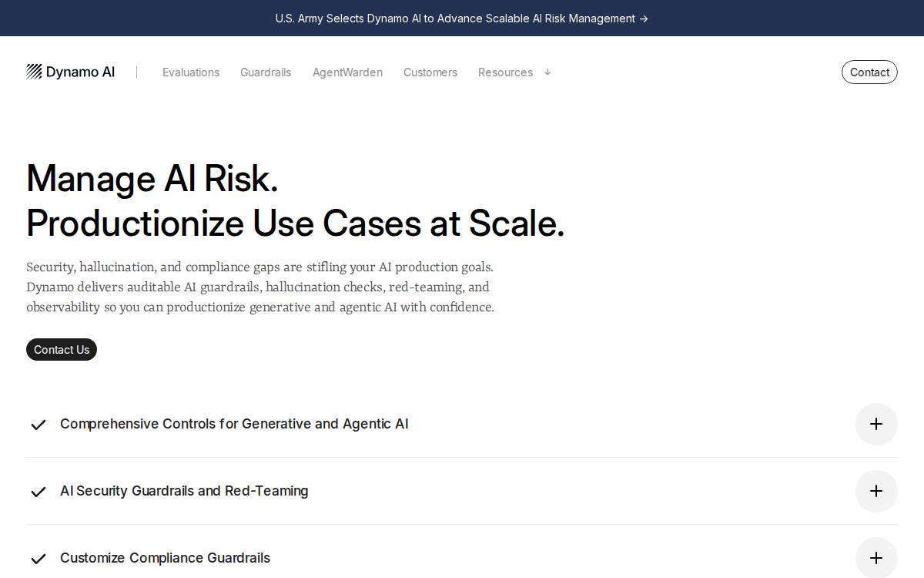
Task: Click the checkmark beside Comprehensive Controls
Action: pos(38,425)
